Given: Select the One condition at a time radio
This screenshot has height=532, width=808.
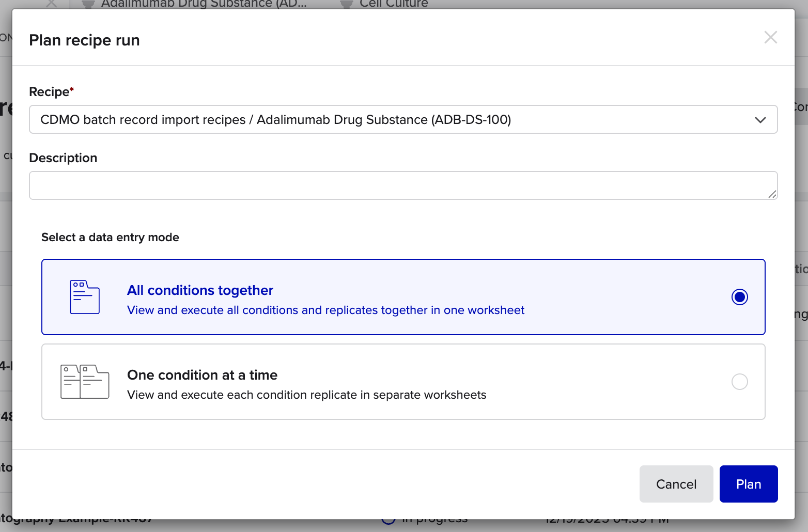Looking at the screenshot, I should click(739, 382).
